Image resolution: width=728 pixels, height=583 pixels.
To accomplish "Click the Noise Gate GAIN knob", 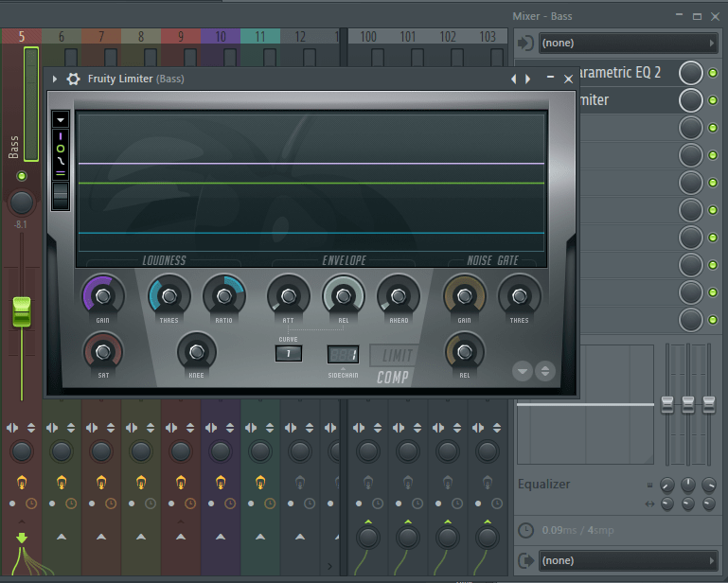I will click(x=464, y=295).
